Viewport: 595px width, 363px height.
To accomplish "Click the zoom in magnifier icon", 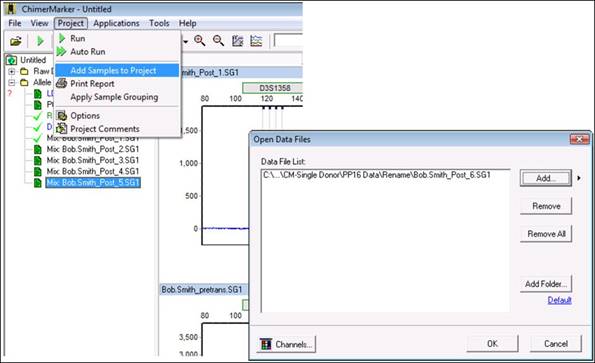I will click(200, 41).
